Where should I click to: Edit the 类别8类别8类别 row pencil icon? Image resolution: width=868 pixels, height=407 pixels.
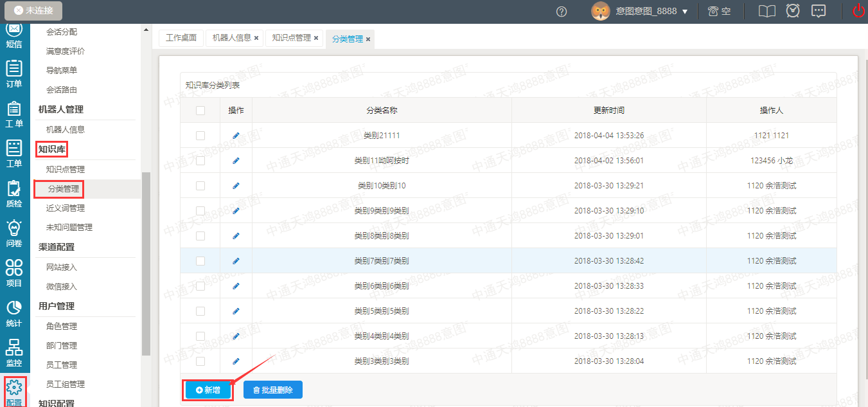point(236,236)
